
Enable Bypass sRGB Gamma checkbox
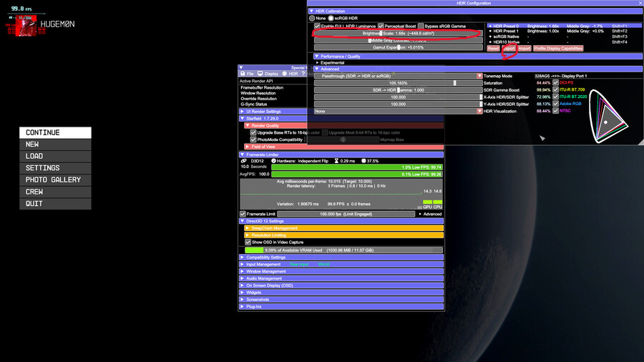tap(421, 26)
